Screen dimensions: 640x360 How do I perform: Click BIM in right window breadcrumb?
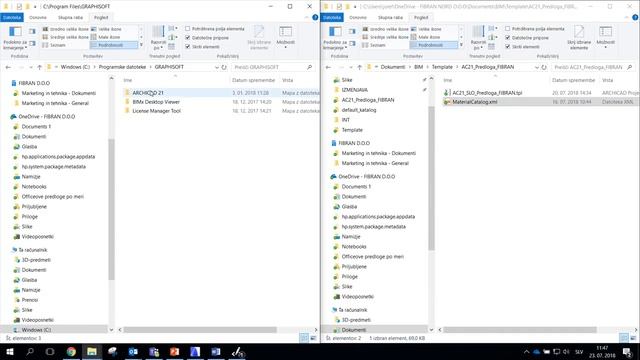(x=418, y=67)
